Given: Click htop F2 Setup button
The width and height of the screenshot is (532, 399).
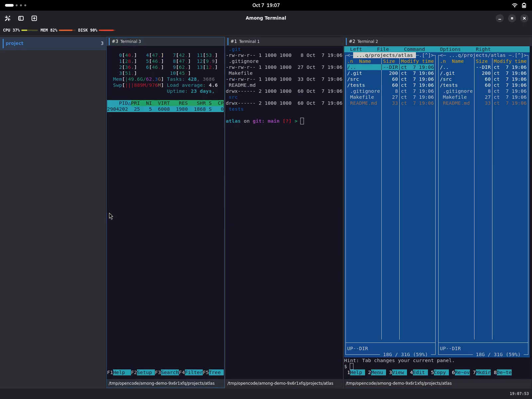Looking at the screenshot, I should (143, 372).
